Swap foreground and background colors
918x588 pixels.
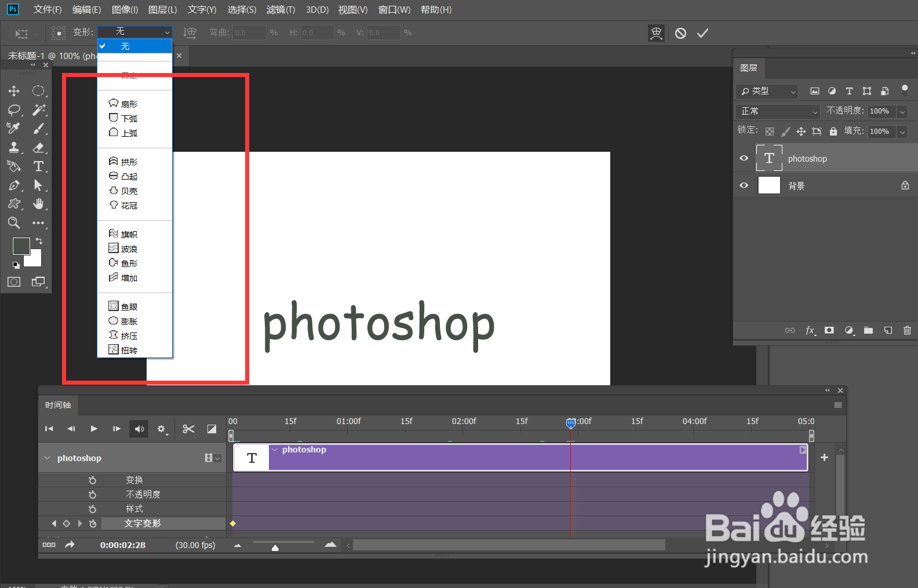point(39,240)
